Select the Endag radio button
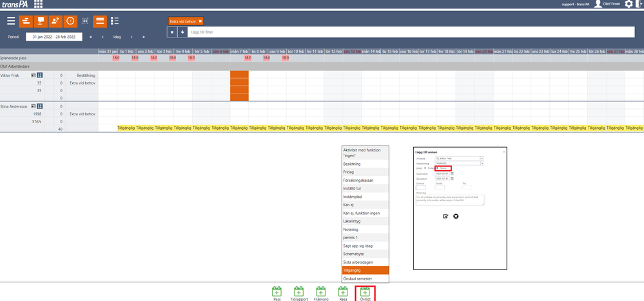This screenshot has width=644, height=301. click(425, 168)
